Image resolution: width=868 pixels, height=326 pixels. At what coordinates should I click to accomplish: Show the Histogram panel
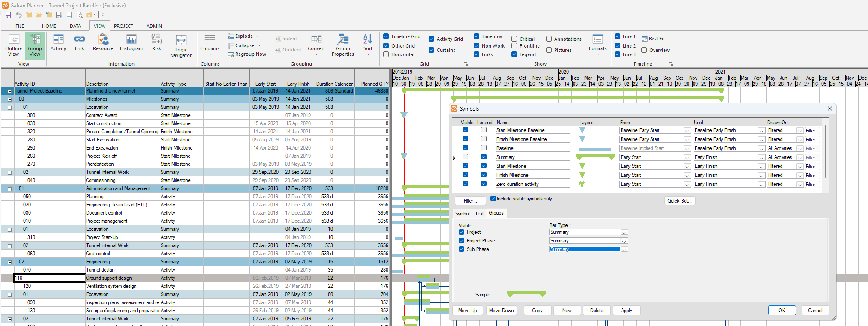coord(131,43)
